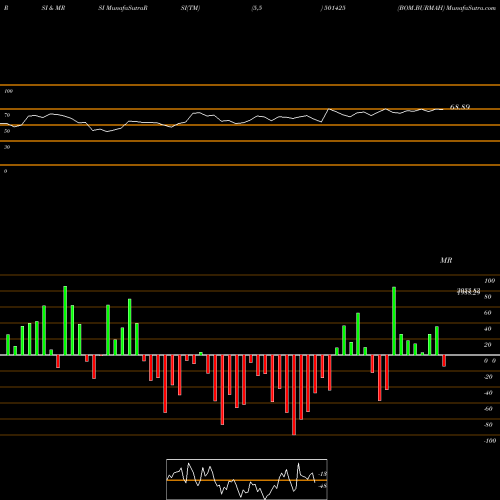Click the MR axis -40 label

click(x=488, y=393)
